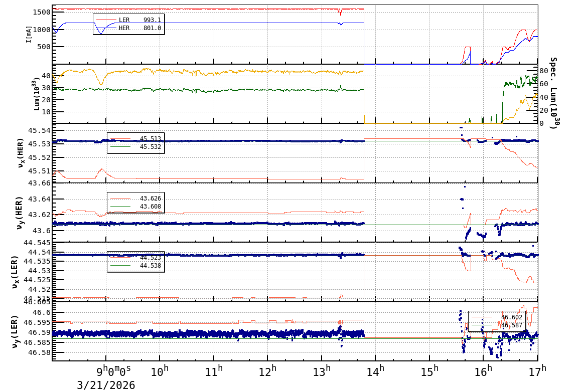
Task: Click the 45.532 legend value in νx(HER) plot
Action: [x=151, y=147]
